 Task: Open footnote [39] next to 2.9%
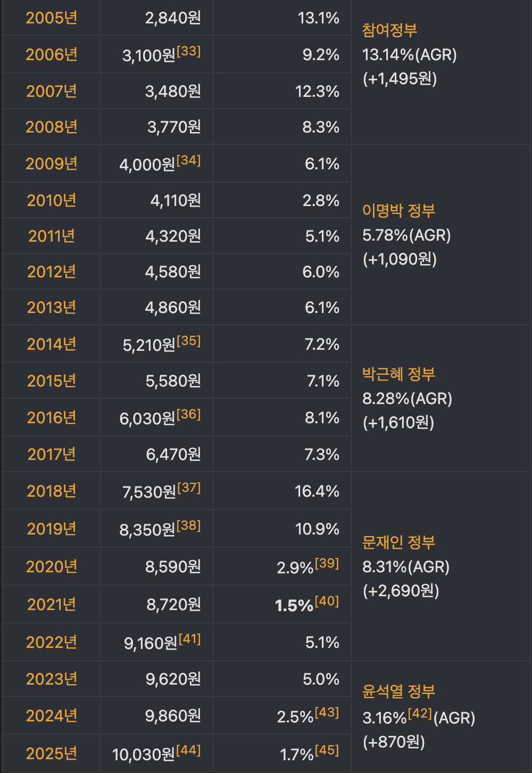click(x=327, y=563)
